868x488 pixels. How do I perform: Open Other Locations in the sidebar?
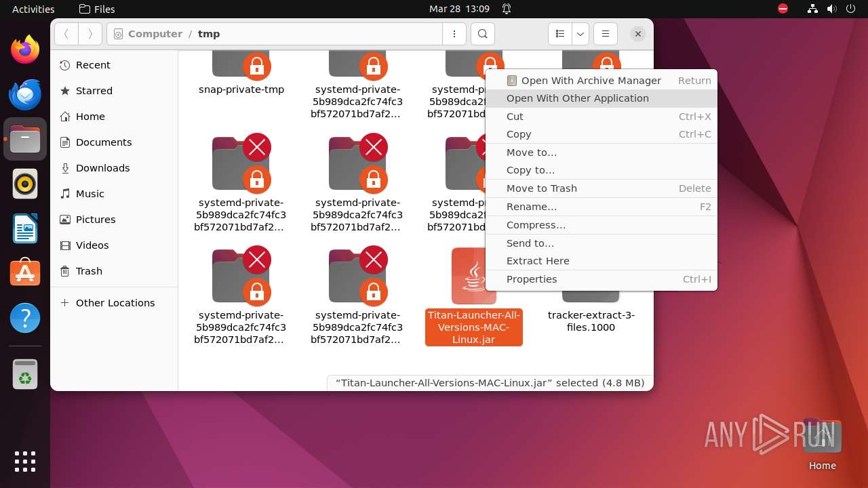tap(114, 303)
